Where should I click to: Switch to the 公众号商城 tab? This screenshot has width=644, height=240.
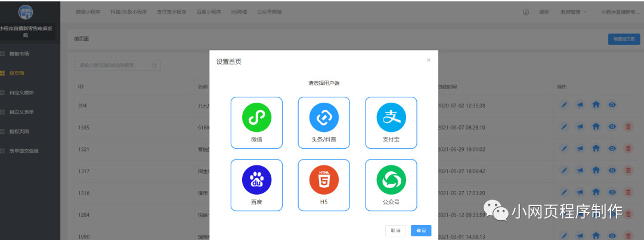[x=270, y=13]
